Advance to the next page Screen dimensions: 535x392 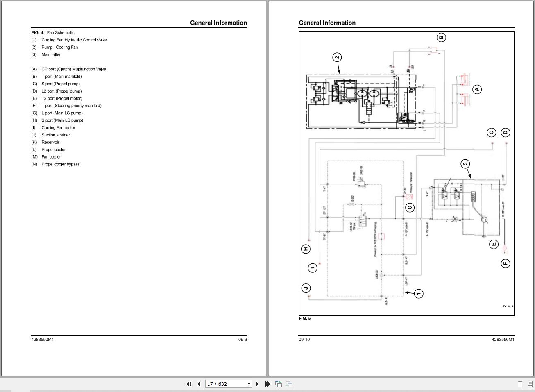257,384
